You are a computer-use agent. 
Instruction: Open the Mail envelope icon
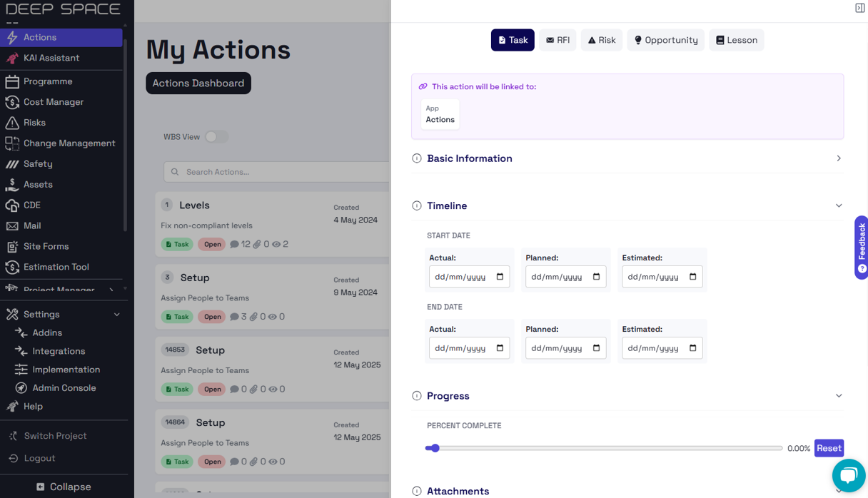click(12, 225)
